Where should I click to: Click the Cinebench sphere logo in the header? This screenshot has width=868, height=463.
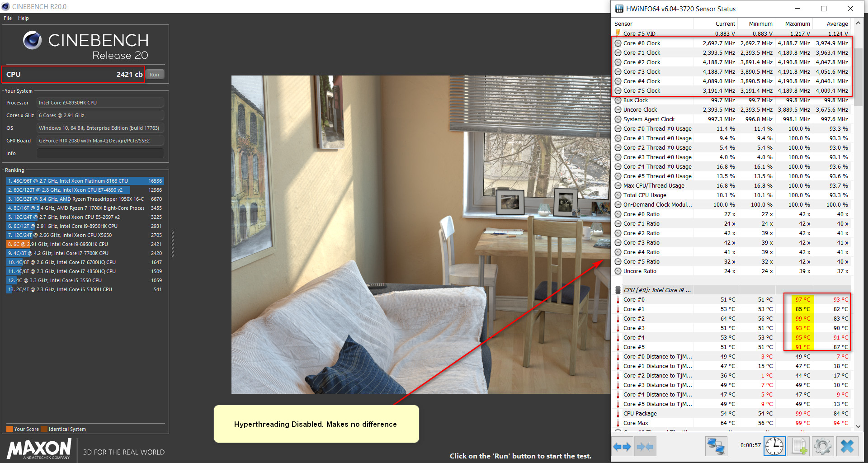[x=33, y=40]
